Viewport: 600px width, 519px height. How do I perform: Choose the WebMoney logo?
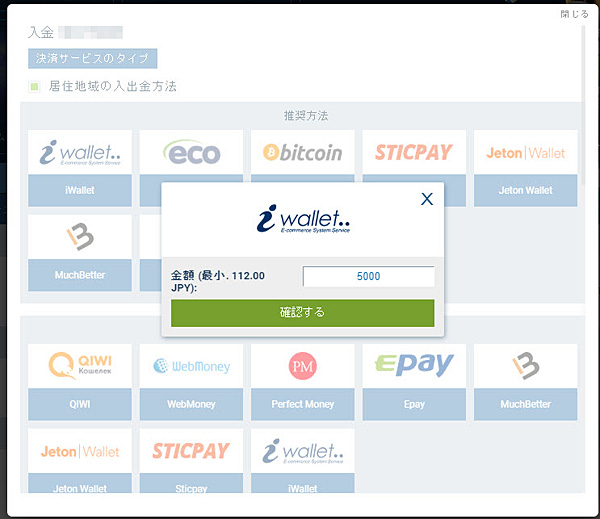point(191,366)
